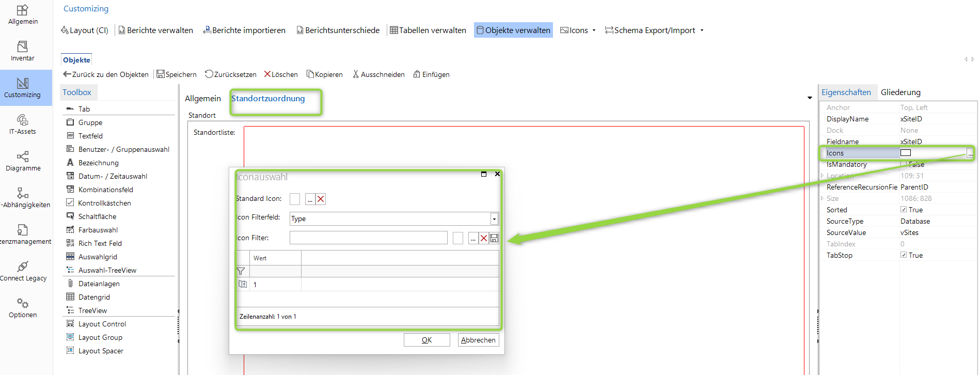This screenshot has height=375, width=980.
Task: Click into the Icon Filter text field
Action: coord(368,238)
